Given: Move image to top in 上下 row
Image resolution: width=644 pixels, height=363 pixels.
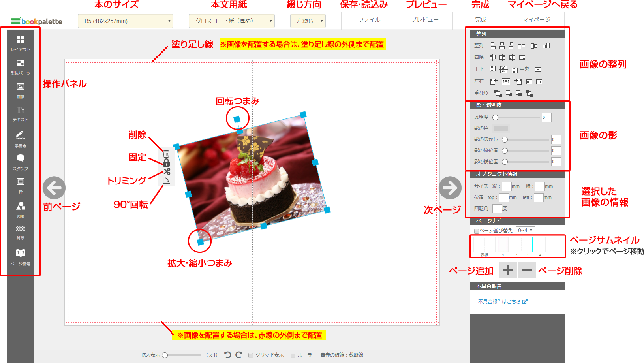Looking at the screenshot, I should click(492, 70).
